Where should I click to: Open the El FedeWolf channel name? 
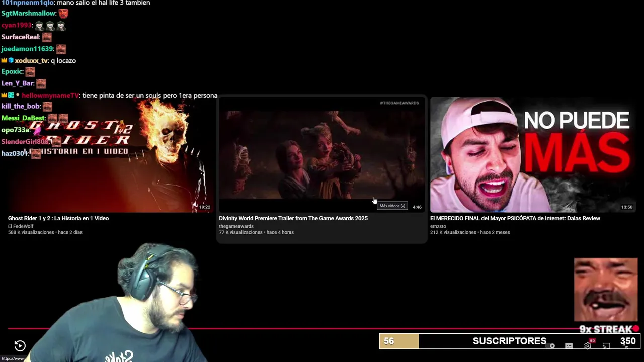point(21,226)
